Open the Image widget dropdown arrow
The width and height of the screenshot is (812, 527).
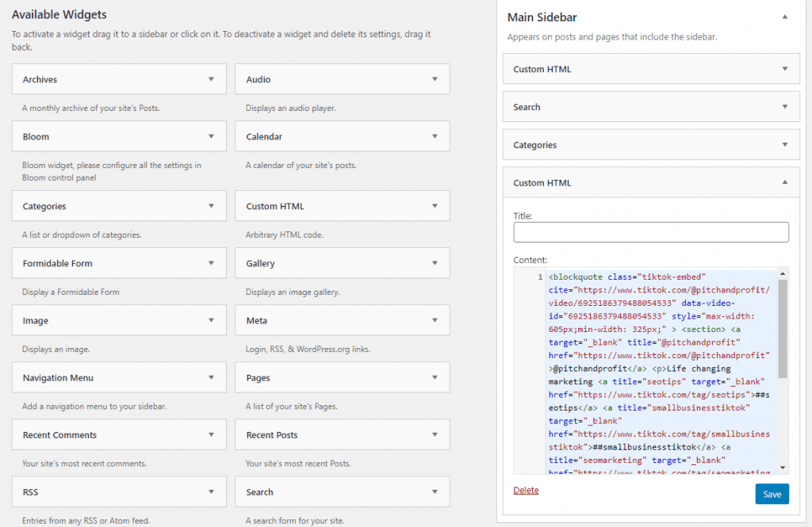tap(211, 320)
